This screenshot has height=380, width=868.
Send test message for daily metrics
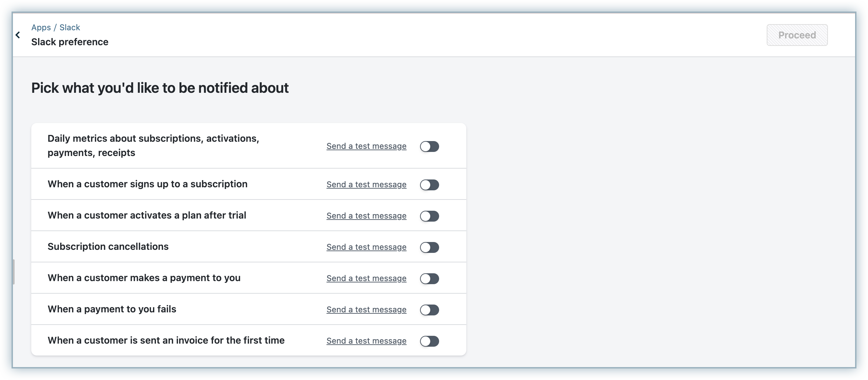point(366,146)
